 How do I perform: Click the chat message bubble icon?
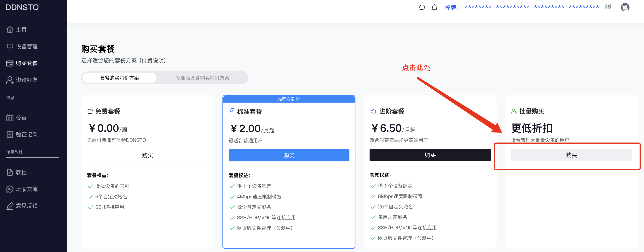click(x=422, y=7)
